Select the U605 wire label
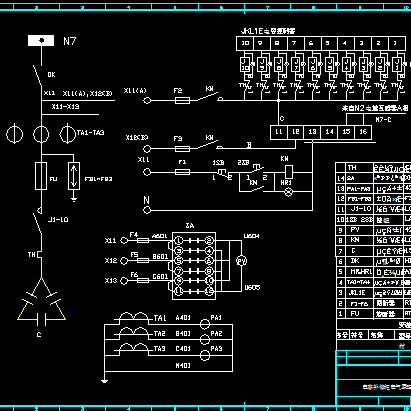 click(x=252, y=287)
